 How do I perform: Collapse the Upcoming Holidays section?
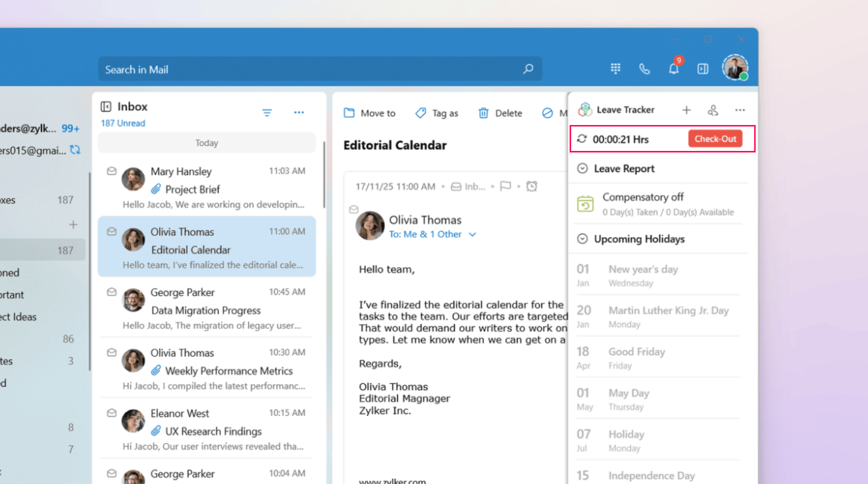coord(583,239)
